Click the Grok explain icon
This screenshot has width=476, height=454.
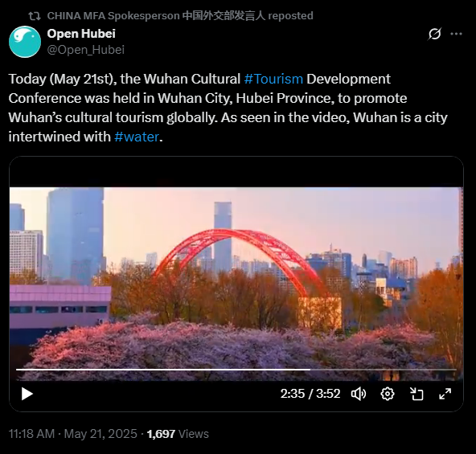click(434, 34)
